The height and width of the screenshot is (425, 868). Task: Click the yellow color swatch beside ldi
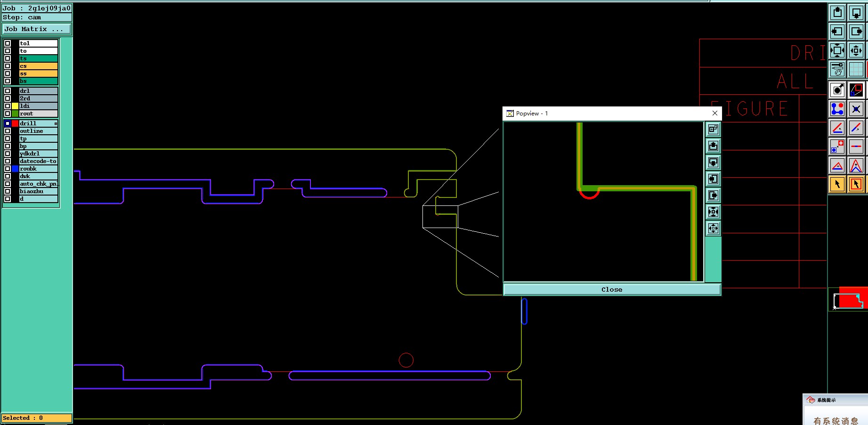(15, 106)
